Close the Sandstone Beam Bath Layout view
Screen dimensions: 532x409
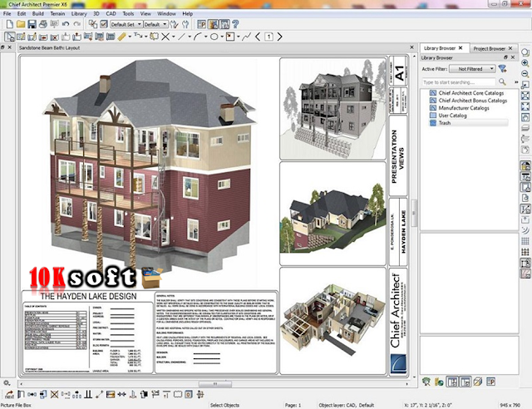[412, 47]
